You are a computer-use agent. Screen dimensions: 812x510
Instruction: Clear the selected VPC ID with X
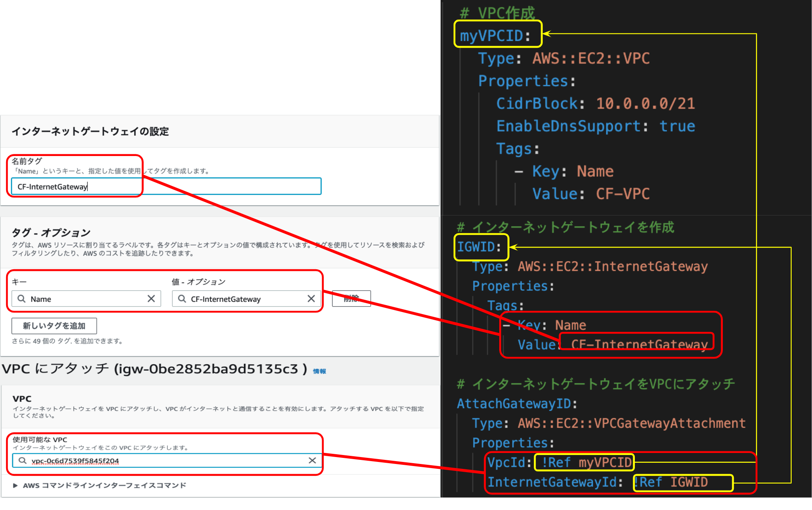point(312,460)
